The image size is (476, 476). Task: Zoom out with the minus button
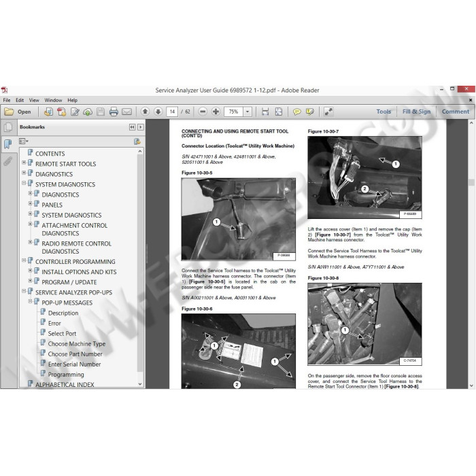[203, 112]
